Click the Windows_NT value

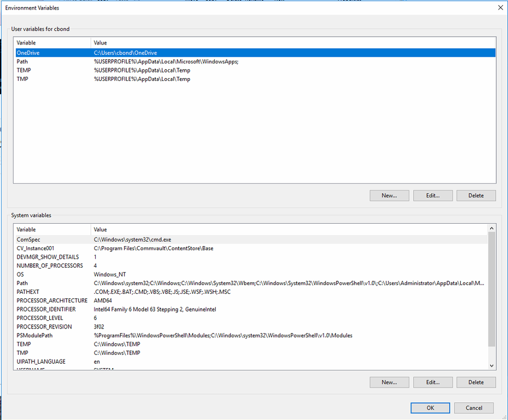pyautogui.click(x=110, y=275)
